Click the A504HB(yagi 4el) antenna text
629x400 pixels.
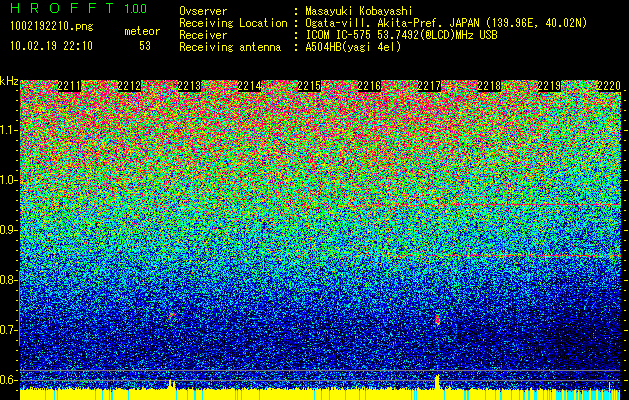353,47
